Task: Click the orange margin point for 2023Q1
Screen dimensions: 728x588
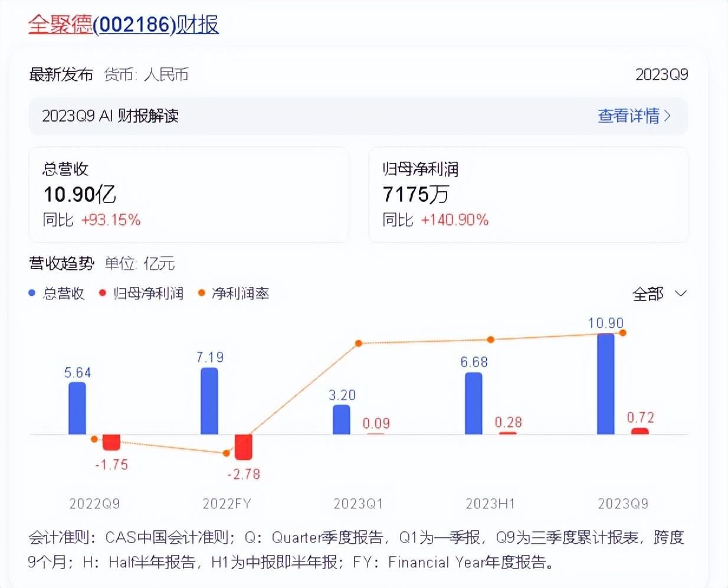Action: (x=358, y=343)
